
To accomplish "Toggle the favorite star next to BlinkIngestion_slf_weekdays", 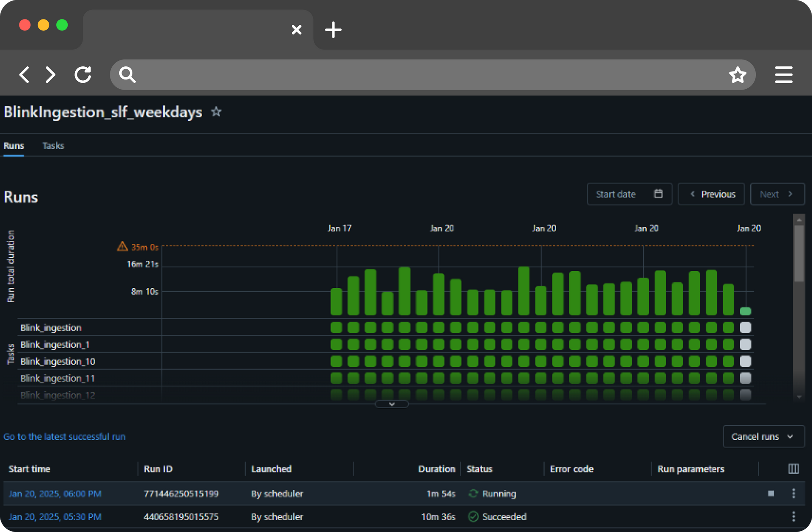I will (x=216, y=112).
